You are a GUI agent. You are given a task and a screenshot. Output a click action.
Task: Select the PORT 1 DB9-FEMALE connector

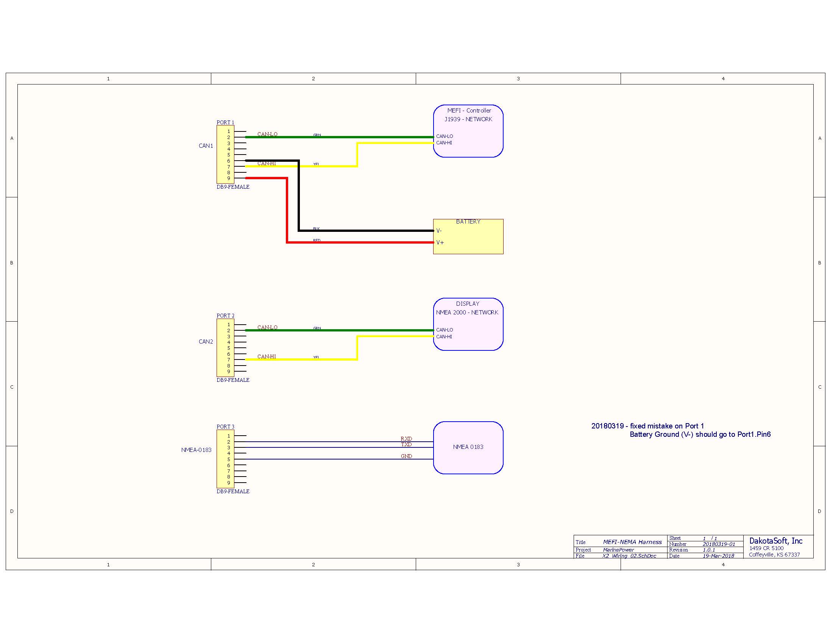[226, 155]
